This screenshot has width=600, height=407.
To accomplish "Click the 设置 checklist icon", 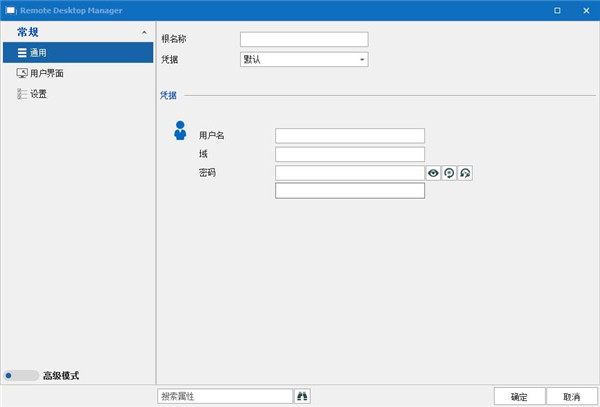I will pos(22,94).
